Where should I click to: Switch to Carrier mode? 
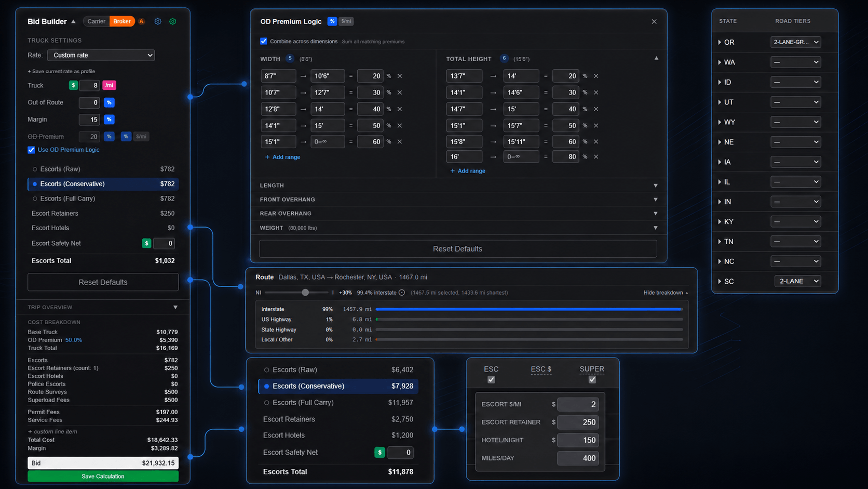(96, 21)
